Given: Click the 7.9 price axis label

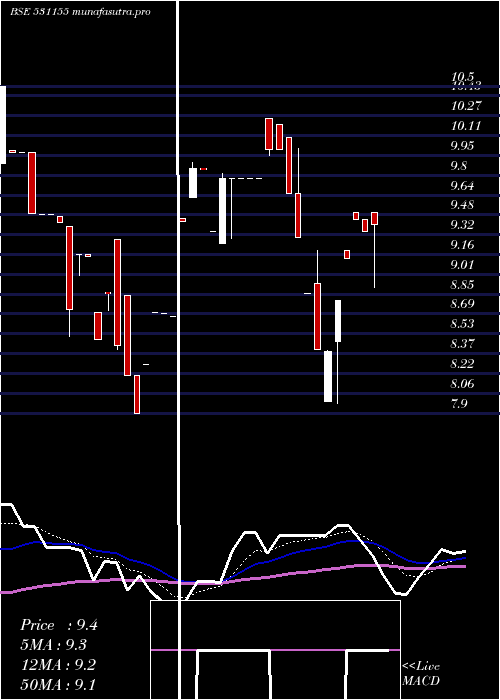Looking at the screenshot, I should click(x=459, y=404).
